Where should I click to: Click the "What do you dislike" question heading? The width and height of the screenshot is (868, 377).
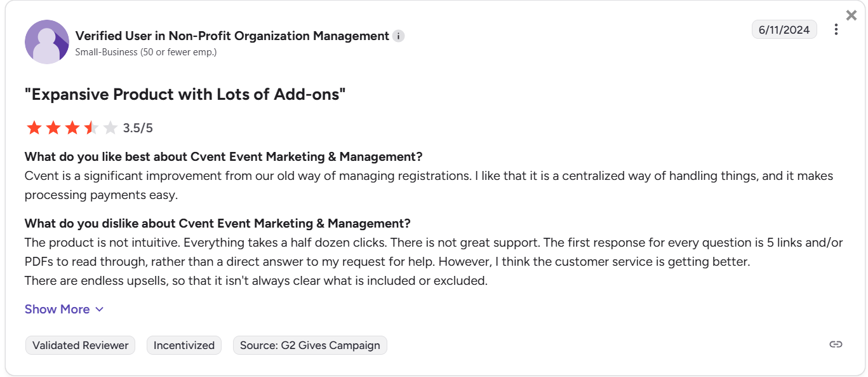[x=217, y=224]
